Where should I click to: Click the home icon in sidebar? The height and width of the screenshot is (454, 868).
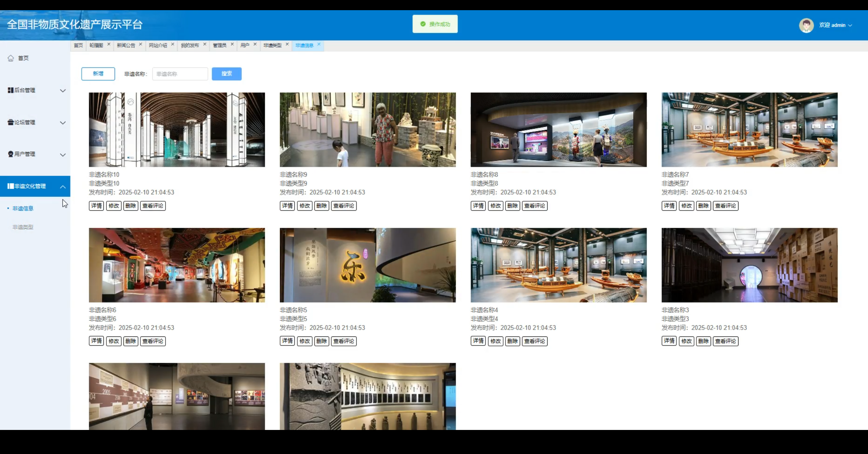pyautogui.click(x=11, y=58)
